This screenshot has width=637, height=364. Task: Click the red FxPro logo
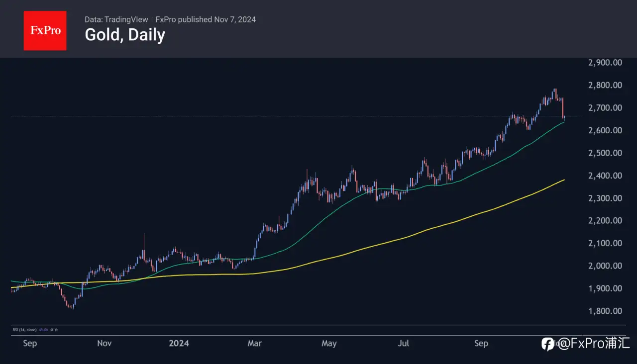tap(45, 30)
